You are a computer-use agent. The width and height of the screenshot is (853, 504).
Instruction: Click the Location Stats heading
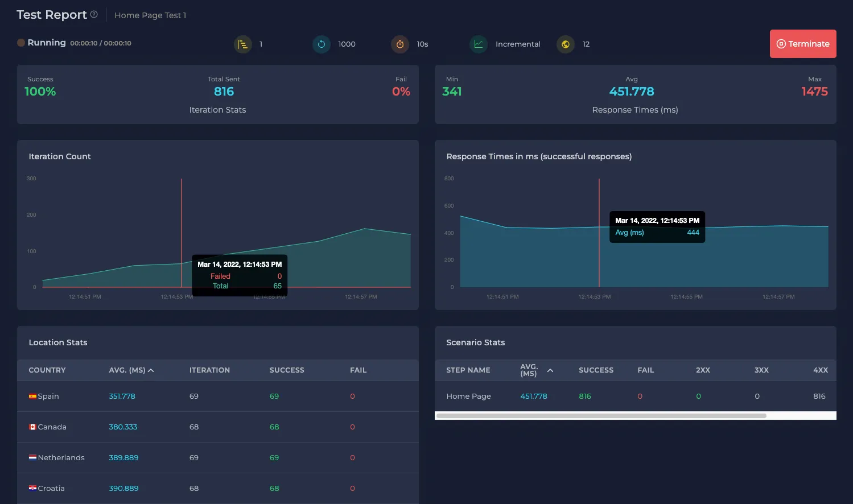[x=58, y=342]
